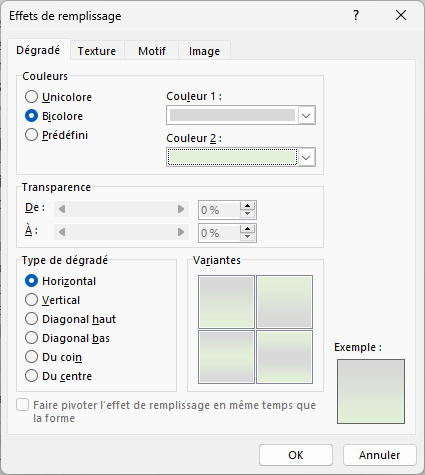Click the right arrow of the À slider

pyautogui.click(x=181, y=232)
